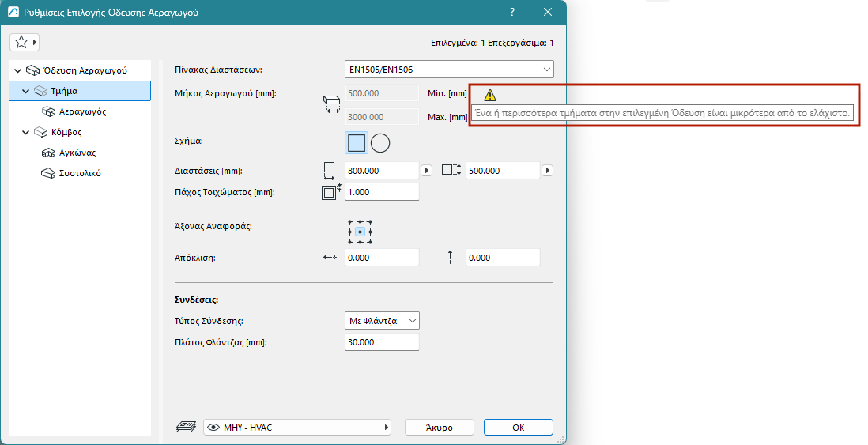Collapse the Τμήμα tree node

25,92
